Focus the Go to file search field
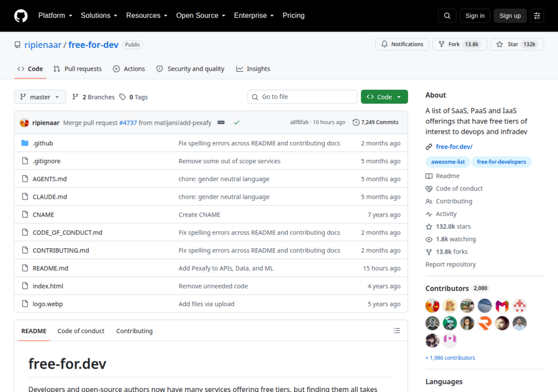 (x=302, y=97)
